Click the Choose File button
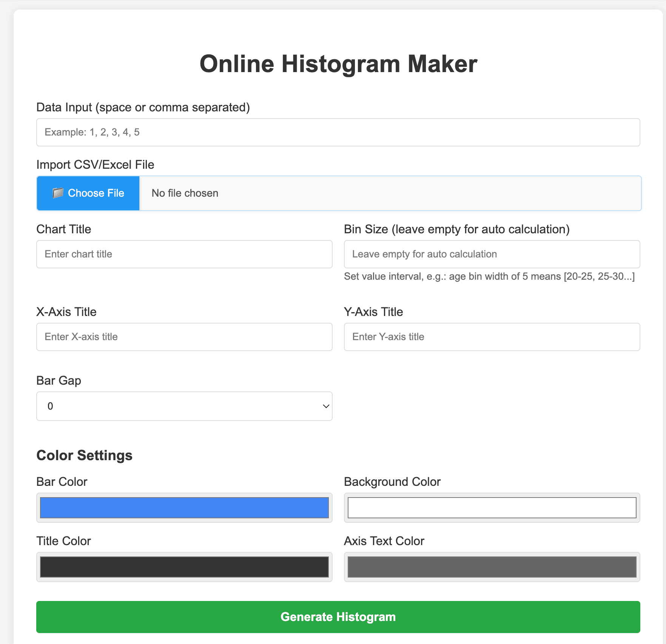The width and height of the screenshot is (666, 644). coord(88,193)
